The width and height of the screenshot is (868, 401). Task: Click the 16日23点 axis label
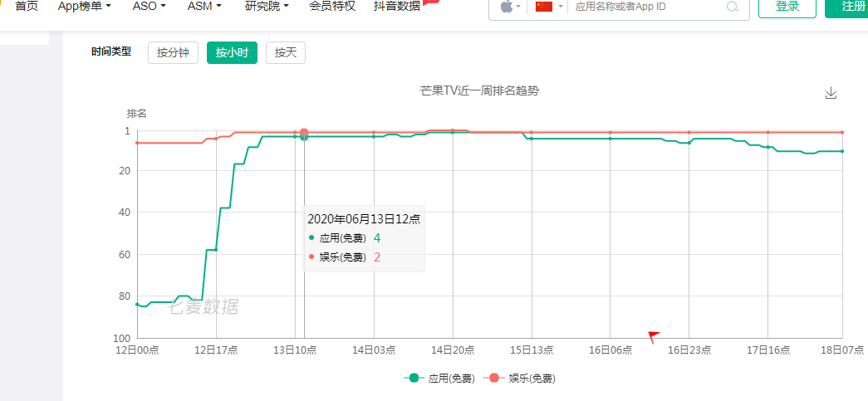click(689, 350)
